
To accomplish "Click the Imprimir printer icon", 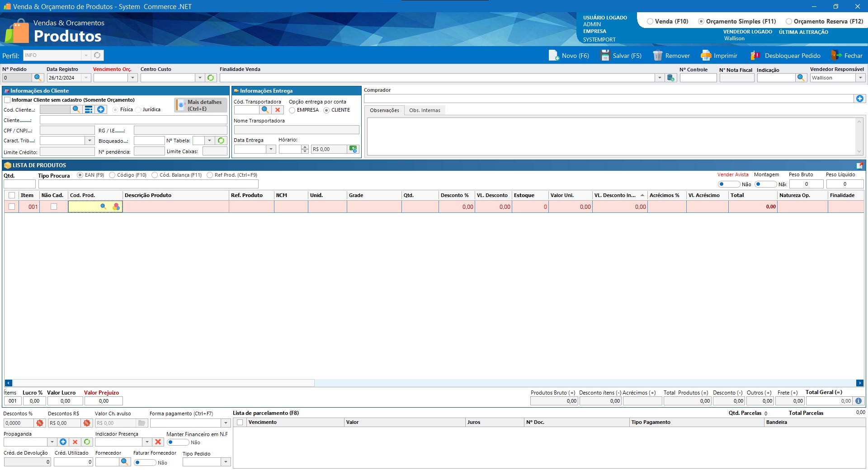I will pyautogui.click(x=706, y=56).
